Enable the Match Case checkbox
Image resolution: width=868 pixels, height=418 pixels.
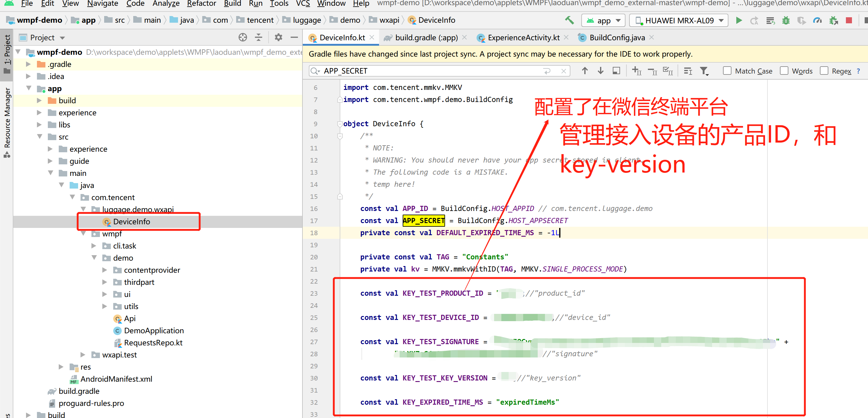pos(727,71)
